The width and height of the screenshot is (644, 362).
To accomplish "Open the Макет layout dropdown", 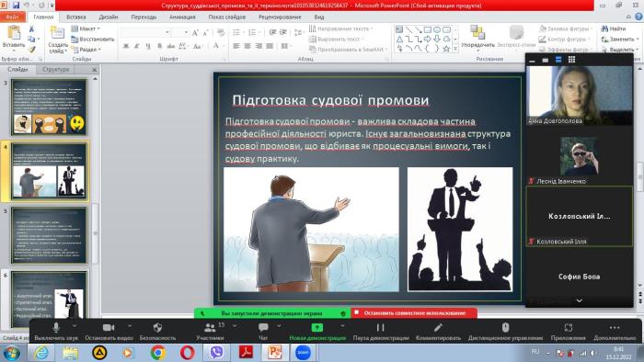I will pos(86,28).
